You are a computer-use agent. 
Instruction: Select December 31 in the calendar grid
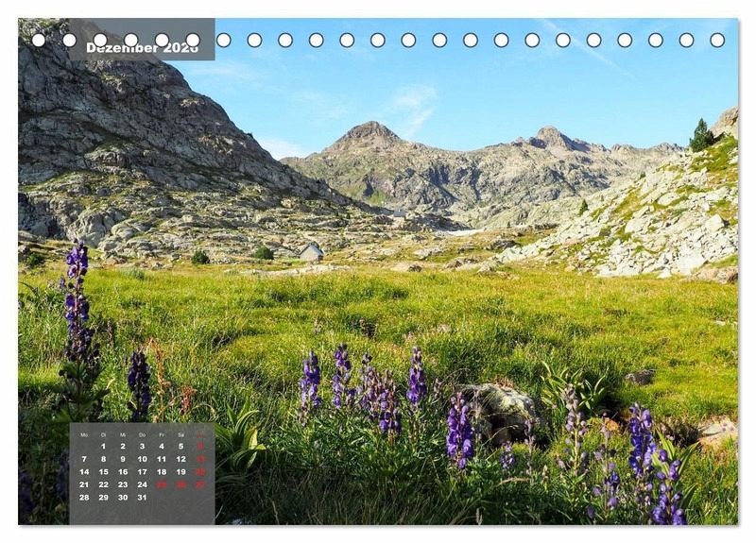[142, 497]
